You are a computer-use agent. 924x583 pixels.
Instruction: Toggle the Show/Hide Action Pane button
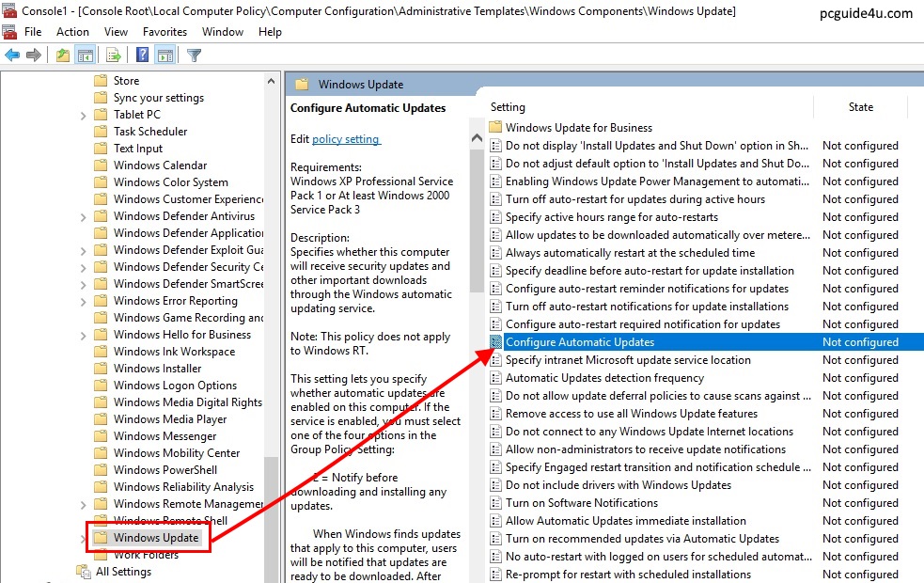164,55
